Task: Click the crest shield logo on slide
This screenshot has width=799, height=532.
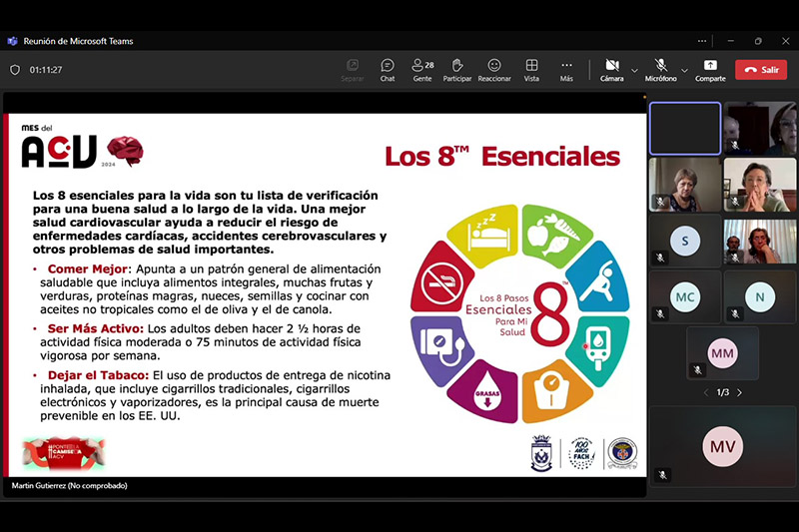Action: pos(541,452)
